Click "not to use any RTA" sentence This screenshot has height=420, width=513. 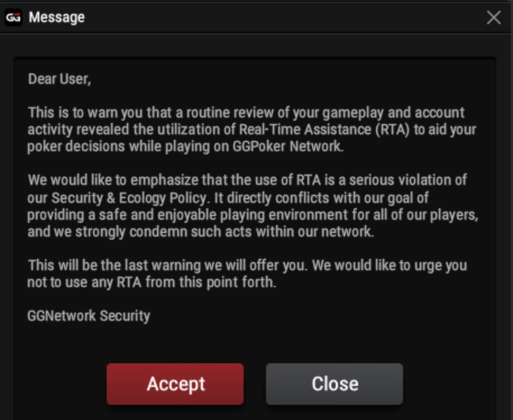point(84,282)
